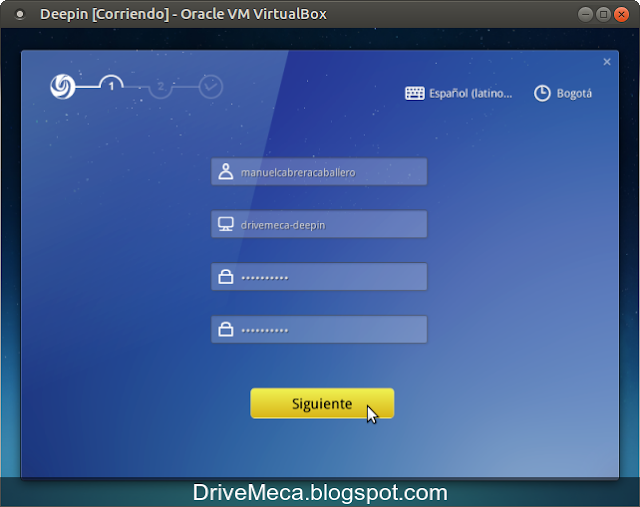Click step 2 indicator in progress bar
This screenshot has height=507, width=640.
point(161,87)
